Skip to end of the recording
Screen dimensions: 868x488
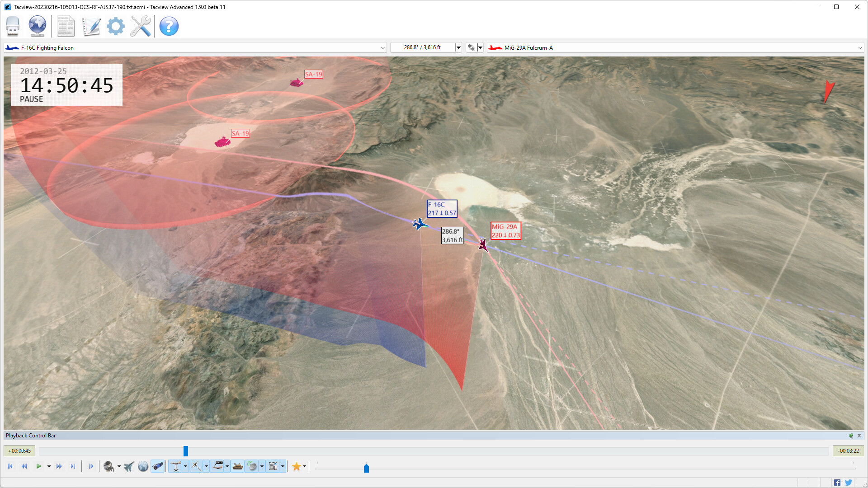(73, 466)
